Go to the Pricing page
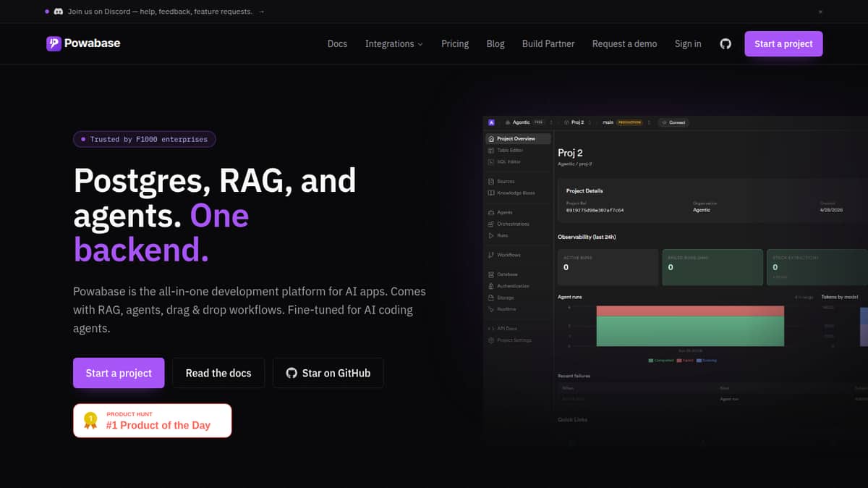868x488 pixels. 455,43
